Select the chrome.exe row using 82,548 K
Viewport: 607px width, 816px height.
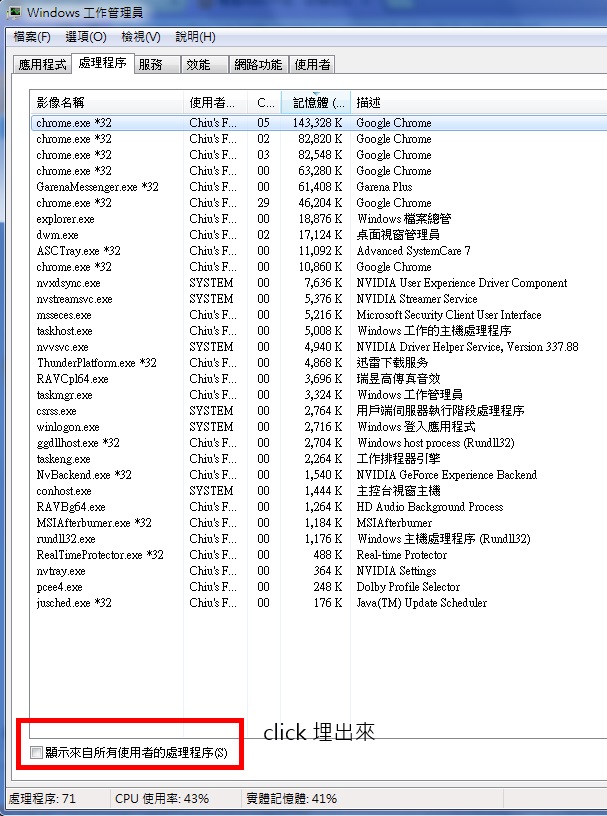[318, 155]
